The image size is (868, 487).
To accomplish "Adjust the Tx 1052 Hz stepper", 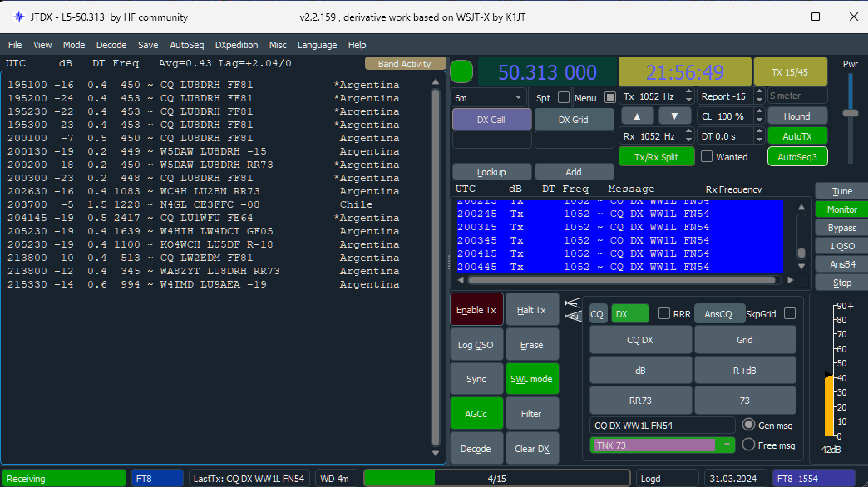I will [688, 96].
